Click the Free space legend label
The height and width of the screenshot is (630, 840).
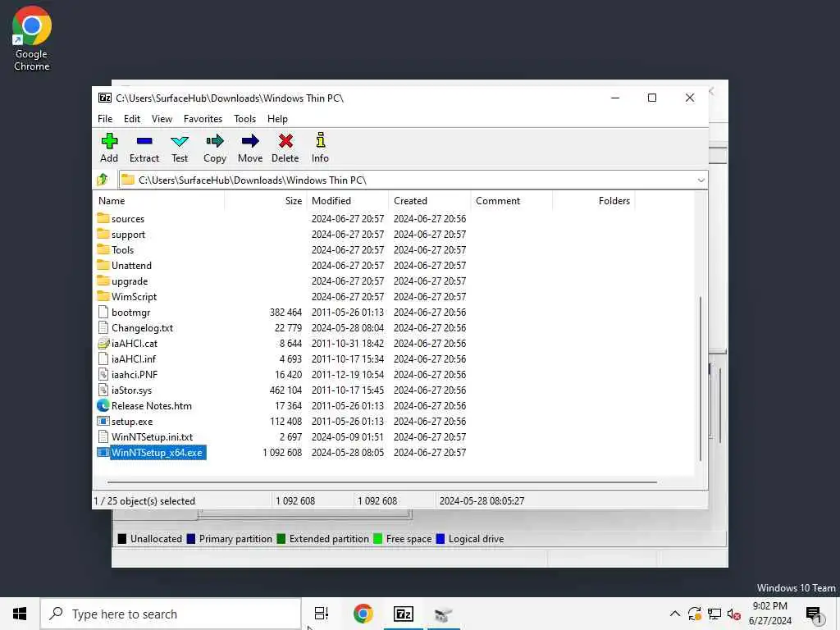[x=409, y=539]
